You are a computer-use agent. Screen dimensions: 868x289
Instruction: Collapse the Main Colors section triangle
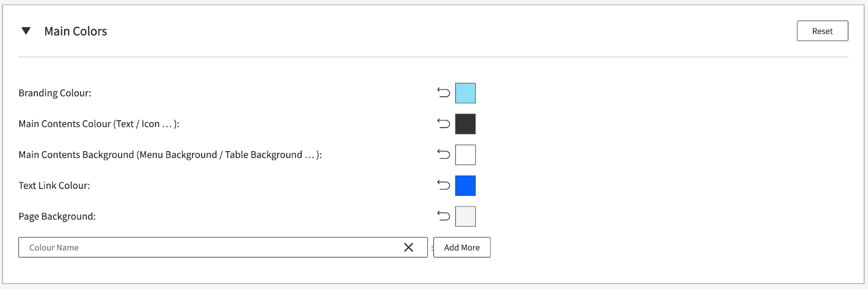pos(25,31)
